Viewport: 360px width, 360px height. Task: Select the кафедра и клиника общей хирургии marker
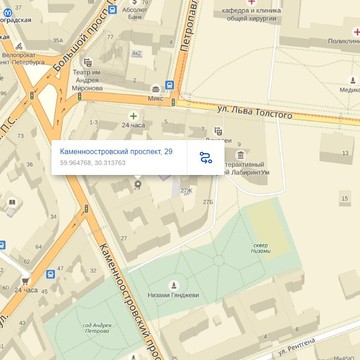251,2
